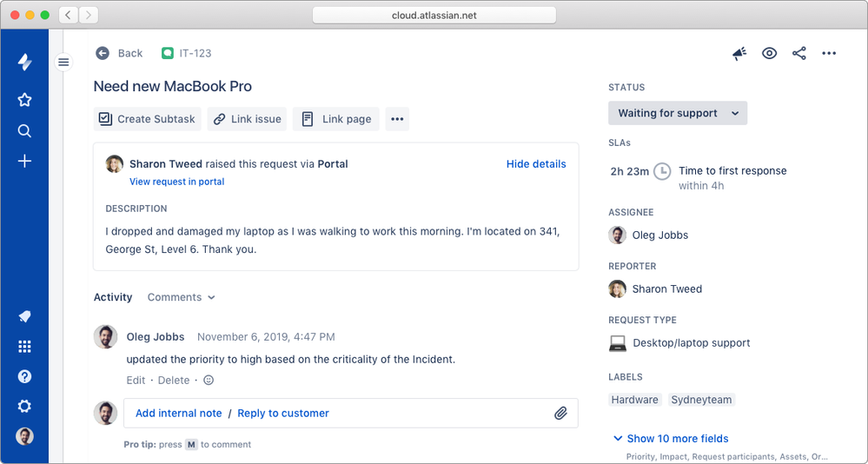The height and width of the screenshot is (464, 868).
Task: Click View request in portal link
Action: [177, 182]
